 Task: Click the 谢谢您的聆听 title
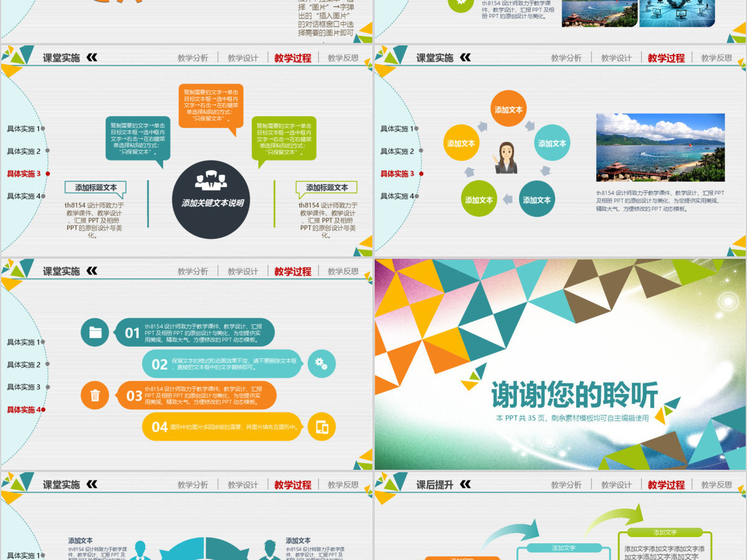(x=574, y=394)
